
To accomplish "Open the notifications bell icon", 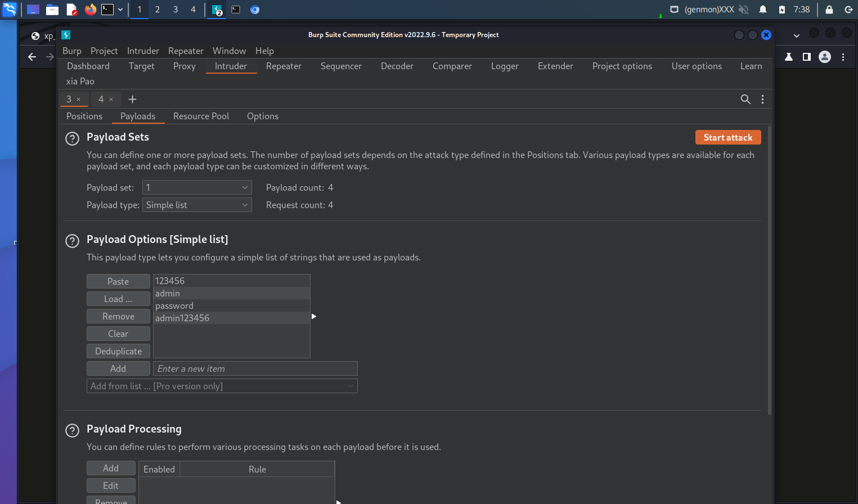I will 763,10.
